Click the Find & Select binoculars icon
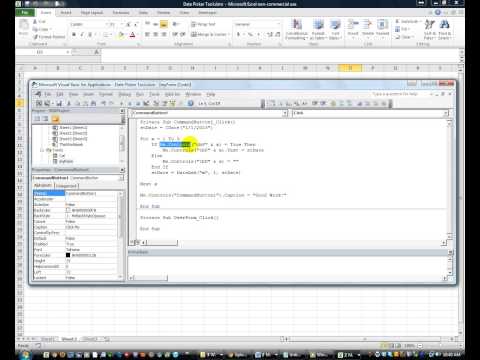The width and height of the screenshot is (480, 360). pos(445,25)
